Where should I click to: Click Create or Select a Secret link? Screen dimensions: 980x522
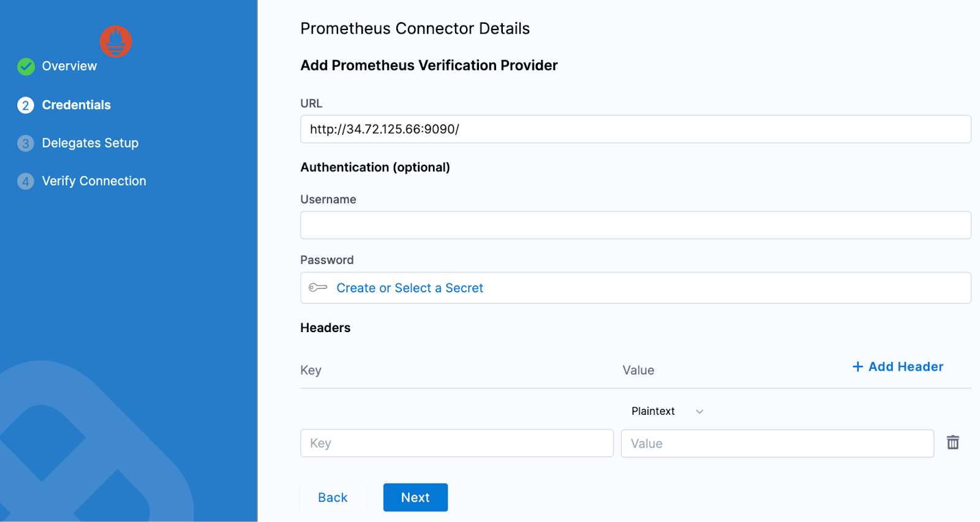410,288
